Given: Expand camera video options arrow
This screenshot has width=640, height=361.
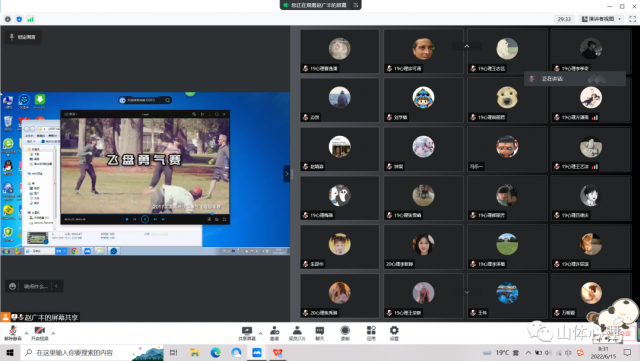Looking at the screenshot, I should (x=53, y=333).
